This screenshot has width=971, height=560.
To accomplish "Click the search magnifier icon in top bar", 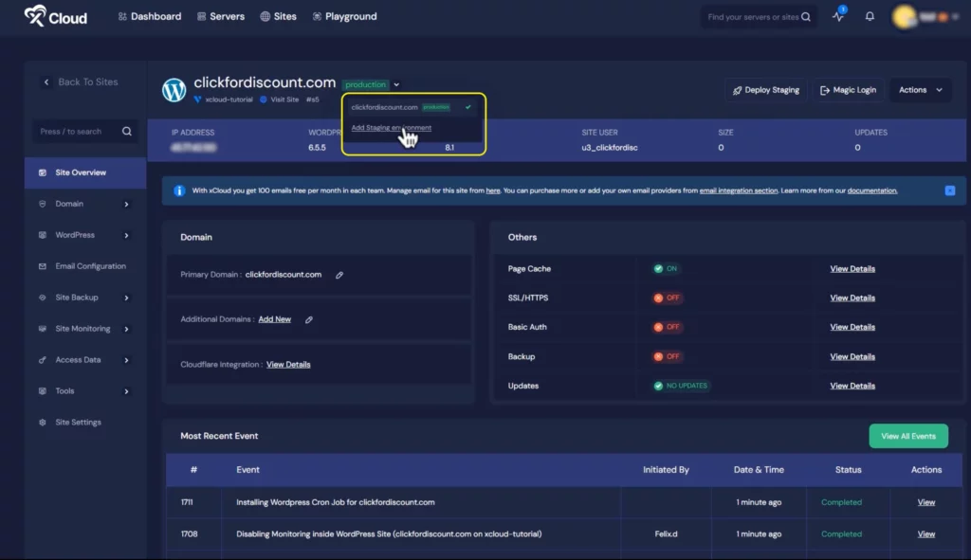I will 806,17.
